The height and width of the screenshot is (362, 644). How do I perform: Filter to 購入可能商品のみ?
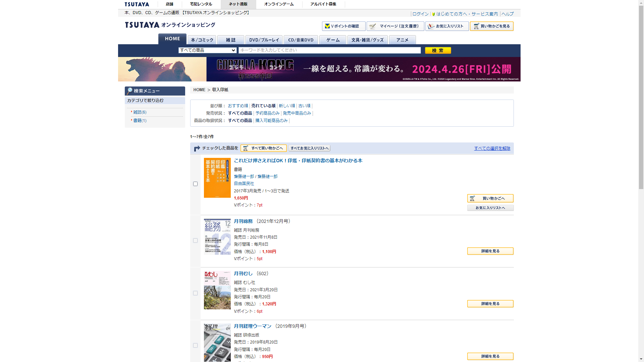[271, 121]
